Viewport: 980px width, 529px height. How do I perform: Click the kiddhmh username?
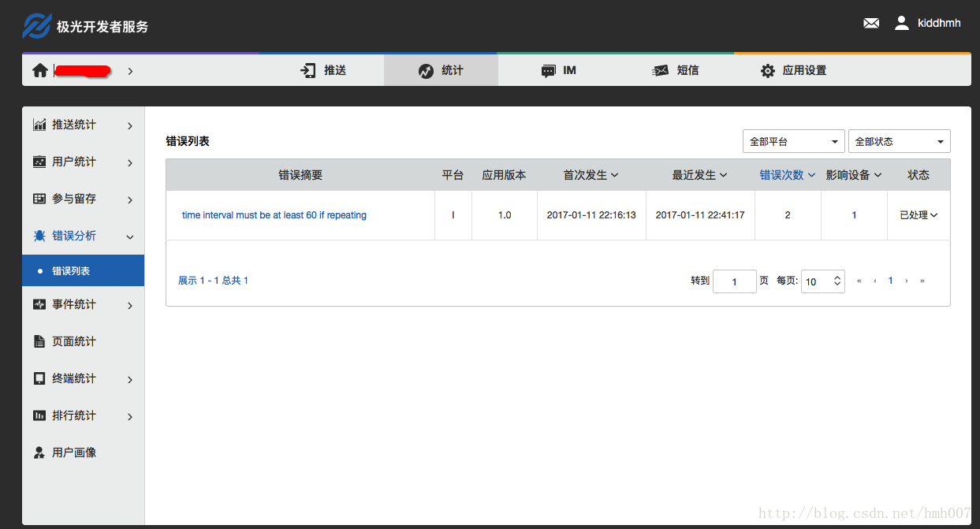coord(939,24)
